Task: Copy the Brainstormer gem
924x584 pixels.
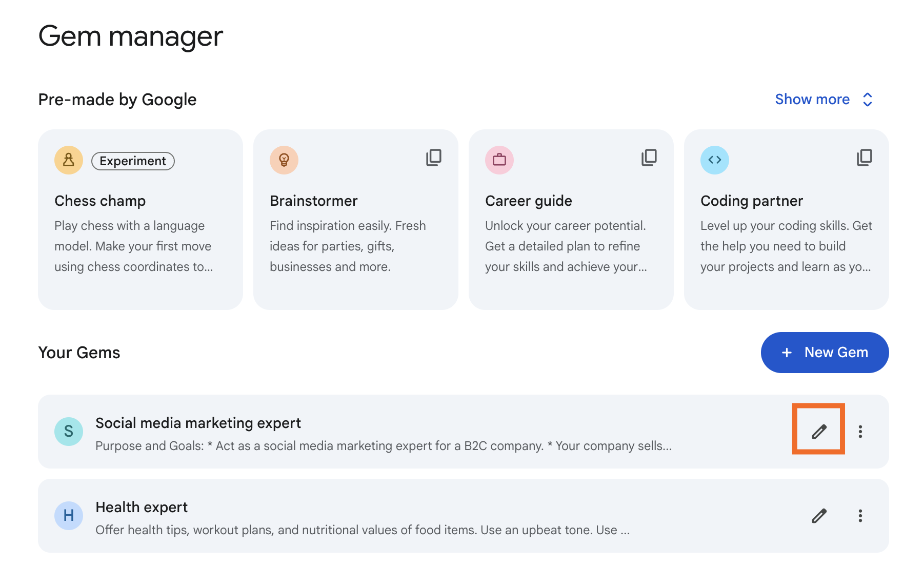Action: 433,158
